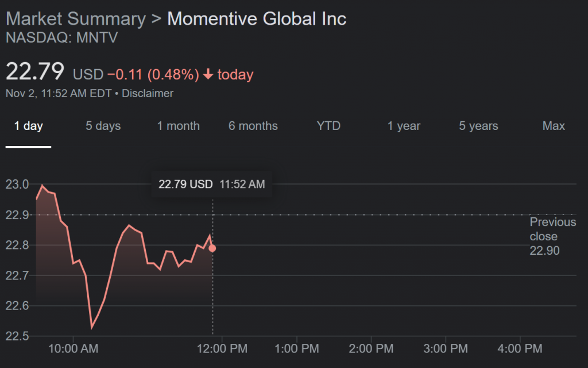Viewport: 588px width, 368px height.
Task: Click the NASDAQ: MNTV ticker label
Action: pos(61,38)
